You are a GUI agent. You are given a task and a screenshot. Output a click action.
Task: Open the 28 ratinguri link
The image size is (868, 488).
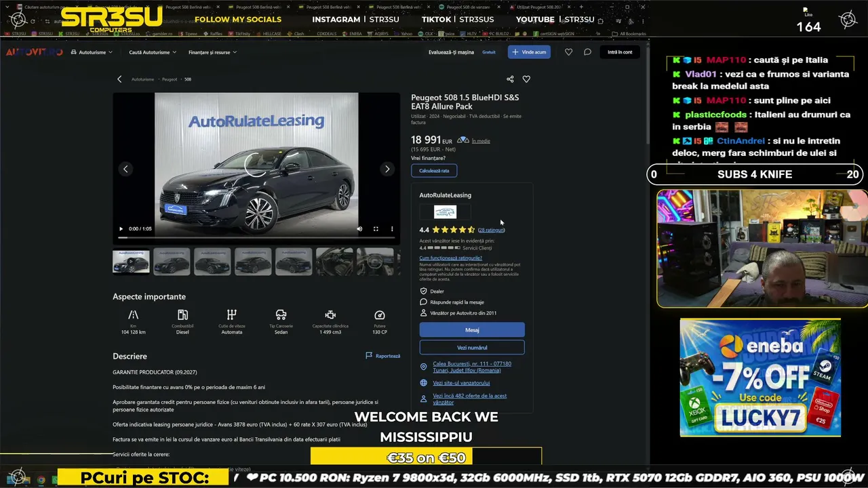(x=491, y=230)
